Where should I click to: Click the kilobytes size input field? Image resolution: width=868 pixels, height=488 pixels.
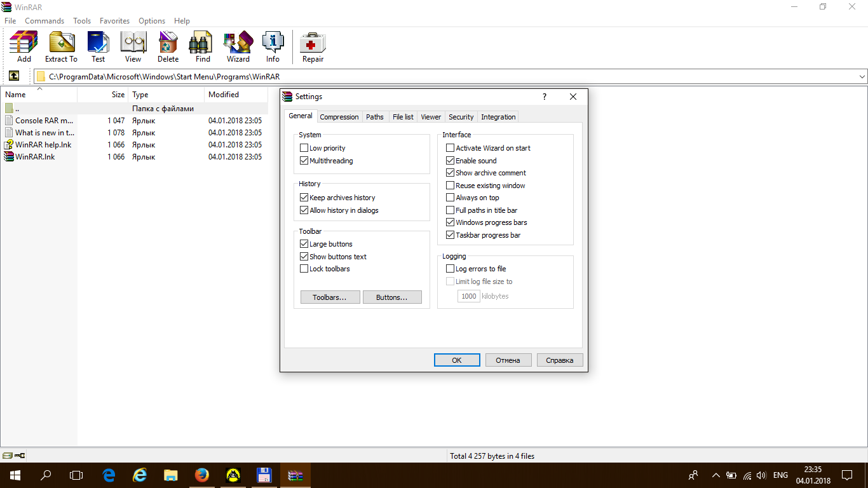click(x=468, y=295)
